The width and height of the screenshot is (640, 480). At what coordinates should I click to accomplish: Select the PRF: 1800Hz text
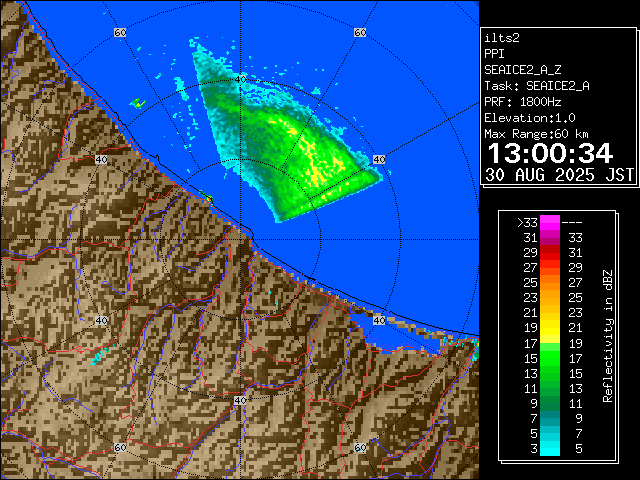(522, 102)
